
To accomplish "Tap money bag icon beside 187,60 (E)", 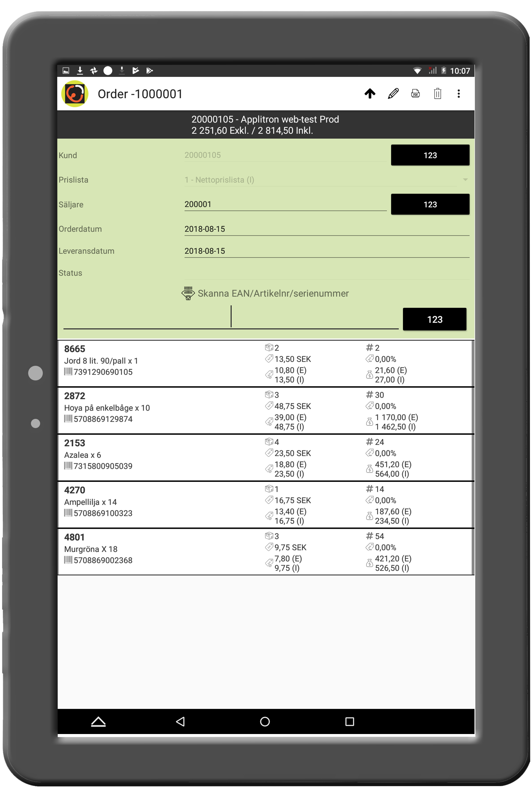I will (x=369, y=516).
